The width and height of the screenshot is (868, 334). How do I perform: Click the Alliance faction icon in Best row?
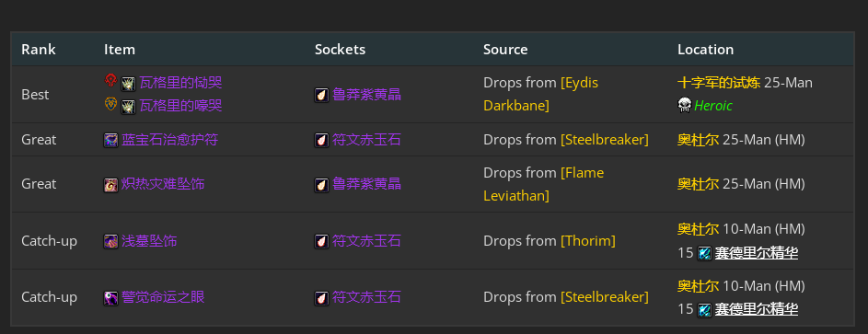[110, 104]
